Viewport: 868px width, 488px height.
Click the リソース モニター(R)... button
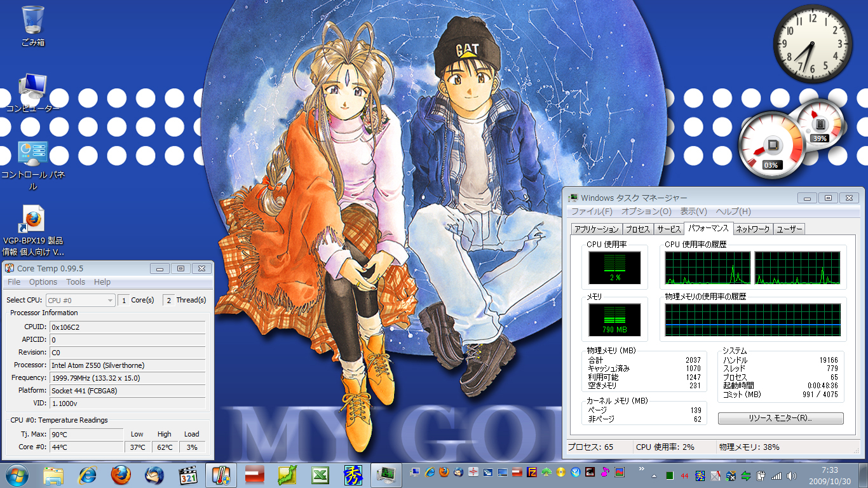tap(780, 419)
